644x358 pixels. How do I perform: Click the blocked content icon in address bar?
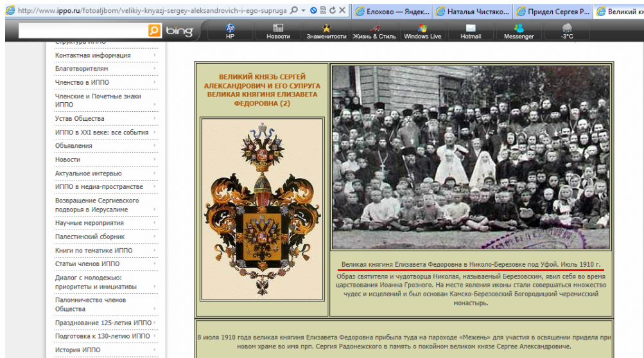(313, 10)
